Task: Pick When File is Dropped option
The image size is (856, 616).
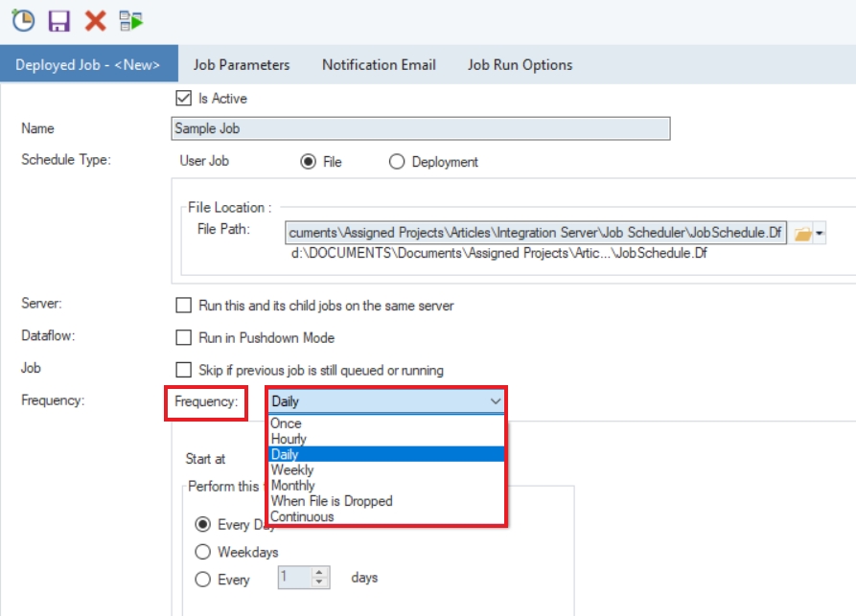Action: tap(332, 501)
